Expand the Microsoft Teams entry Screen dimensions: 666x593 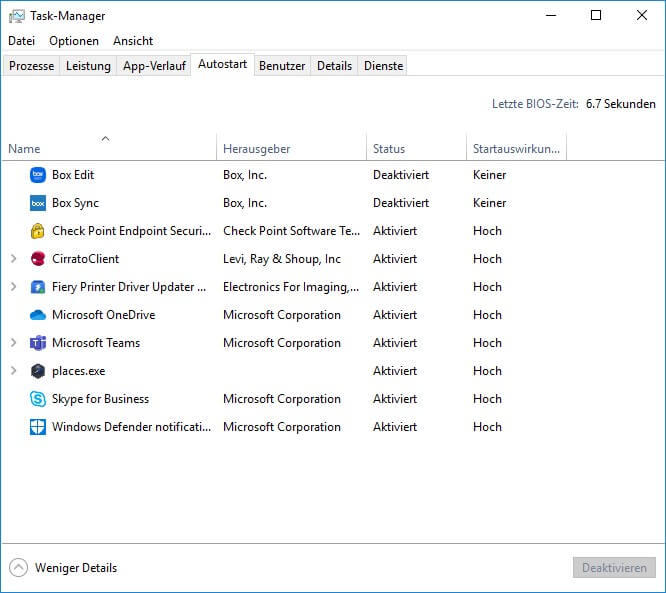click(x=14, y=343)
